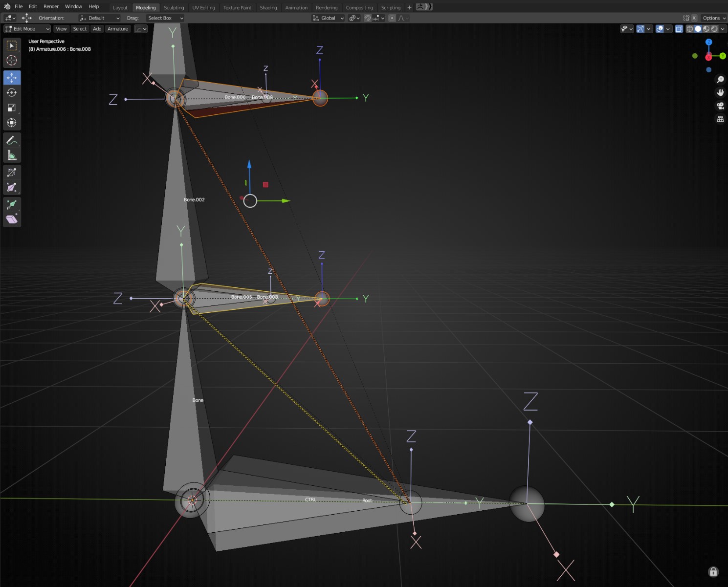Viewport: 728px width, 587px height.
Task: Select the Select Box tool in toolbar
Action: coord(12,45)
